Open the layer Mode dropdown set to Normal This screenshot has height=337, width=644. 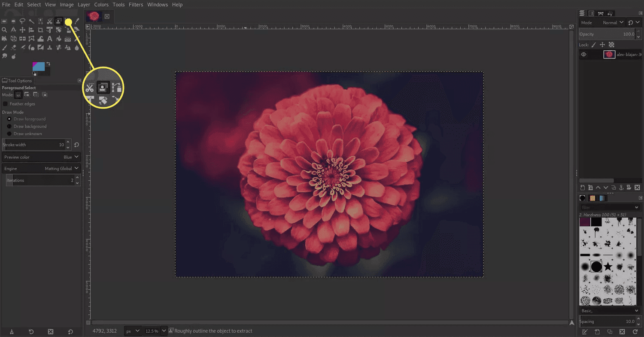click(602, 23)
